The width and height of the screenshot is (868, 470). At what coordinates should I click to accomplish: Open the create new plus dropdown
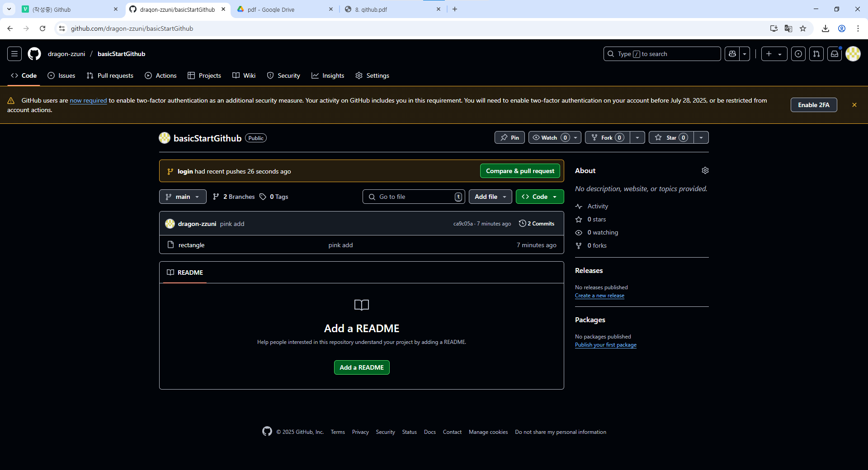(x=774, y=54)
